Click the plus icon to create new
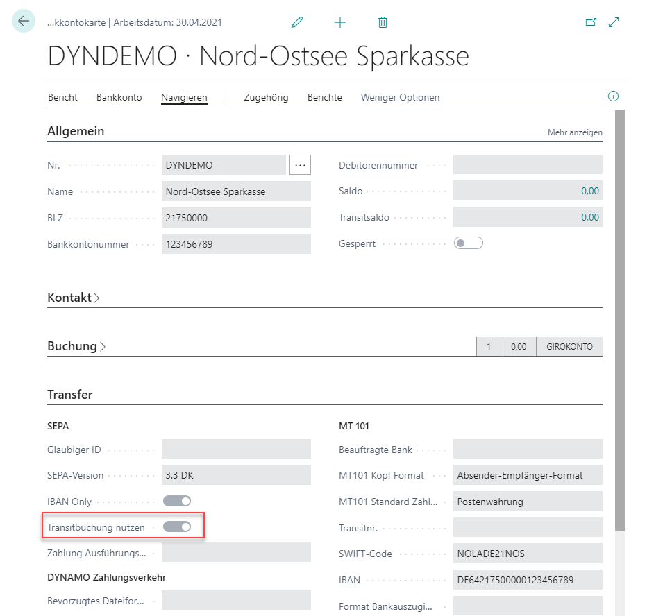Screen dimensions: 672x616 340,22
